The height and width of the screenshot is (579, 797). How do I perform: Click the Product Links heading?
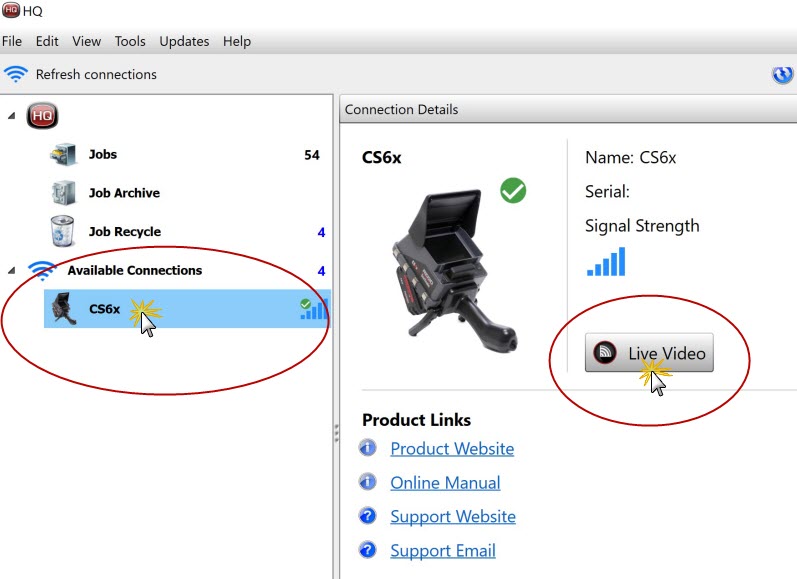pos(416,420)
